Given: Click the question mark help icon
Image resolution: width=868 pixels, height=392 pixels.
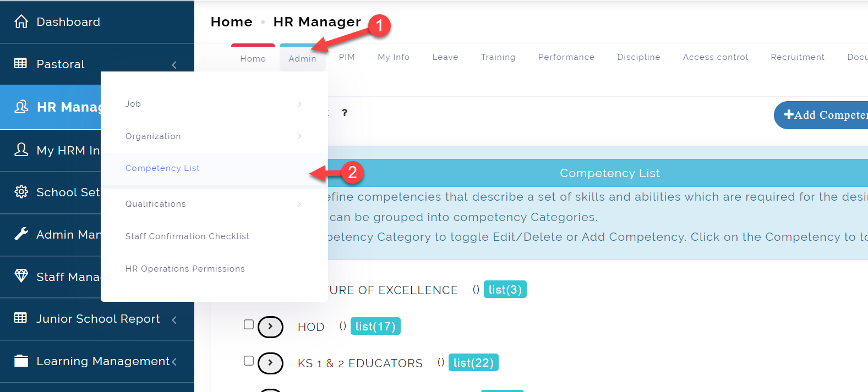Looking at the screenshot, I should coord(345,113).
